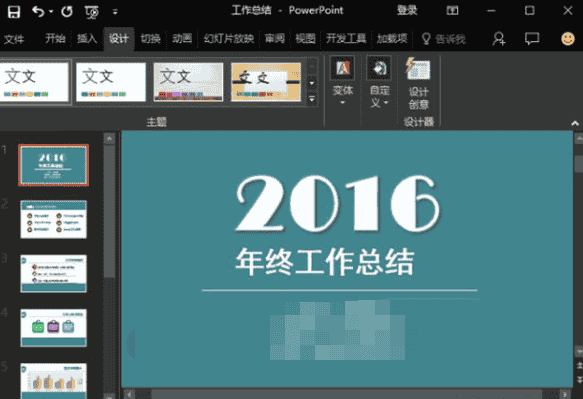Click horizontal scrollbar right arrow

tap(565, 394)
